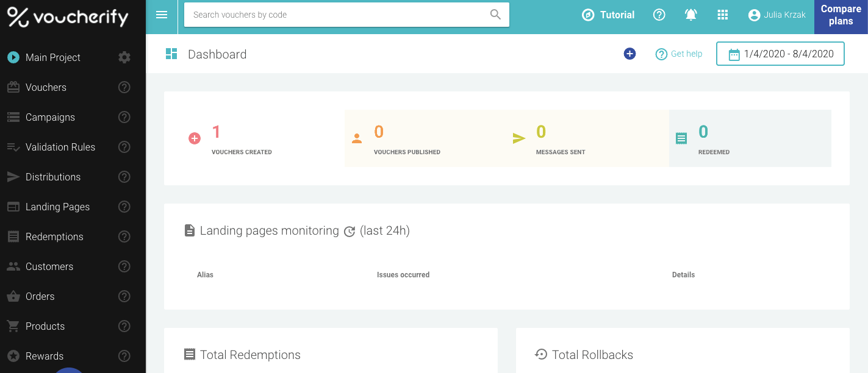
Task: Open the date range picker
Action: point(780,54)
